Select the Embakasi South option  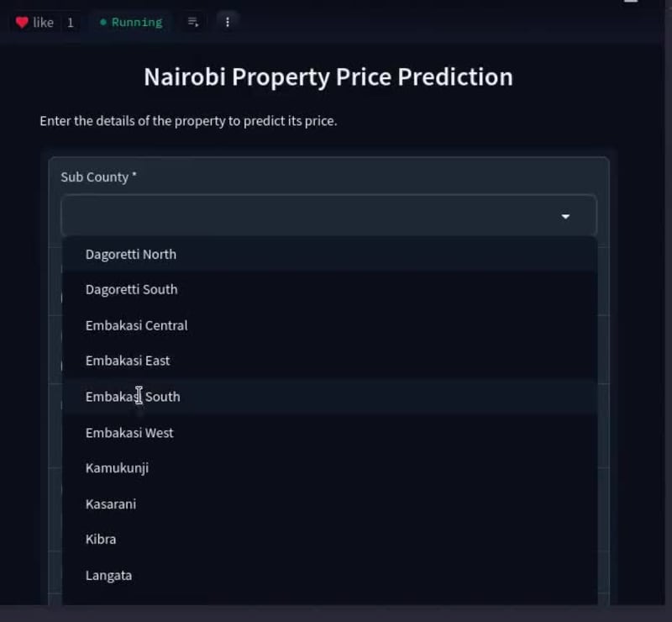(x=132, y=396)
